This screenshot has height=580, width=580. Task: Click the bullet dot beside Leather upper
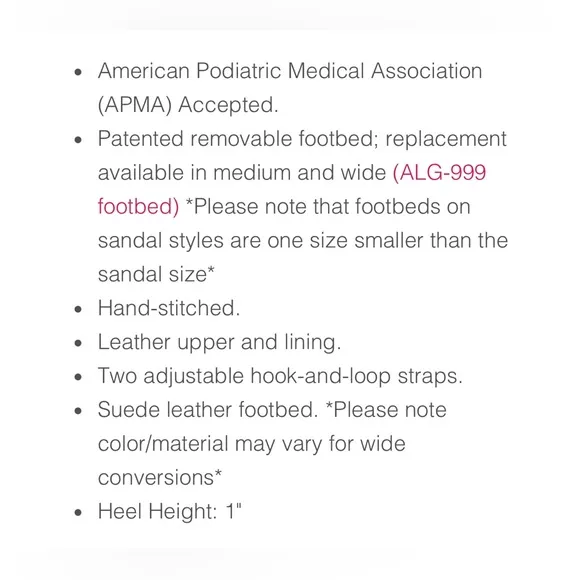point(78,343)
